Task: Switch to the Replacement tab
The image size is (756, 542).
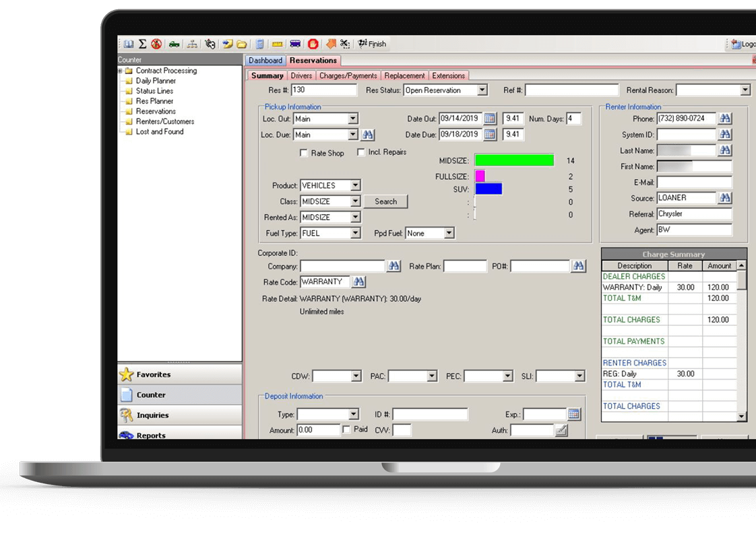Action: pos(404,75)
